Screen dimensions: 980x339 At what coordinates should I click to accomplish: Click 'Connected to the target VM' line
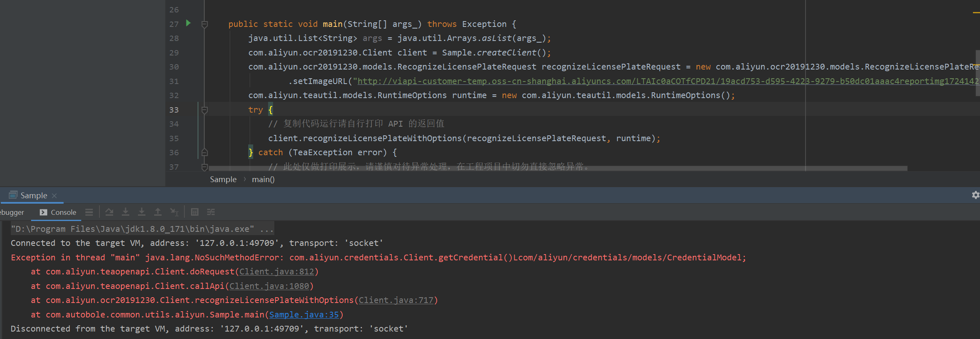197,243
